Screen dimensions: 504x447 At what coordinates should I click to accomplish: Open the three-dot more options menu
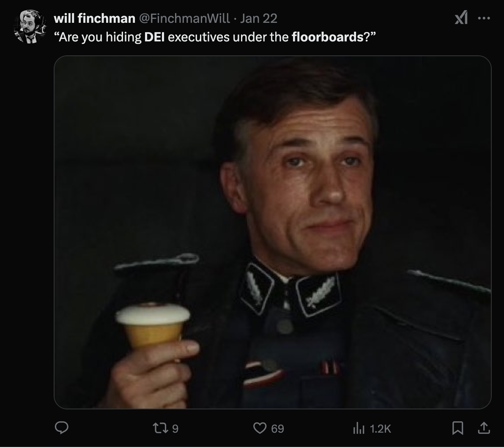pyautogui.click(x=484, y=18)
